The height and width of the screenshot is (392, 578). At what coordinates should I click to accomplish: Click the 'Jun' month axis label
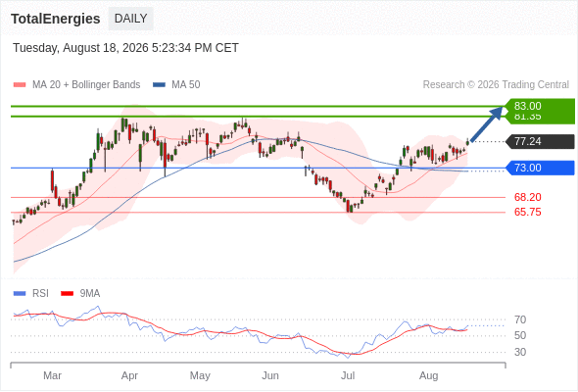270,375
